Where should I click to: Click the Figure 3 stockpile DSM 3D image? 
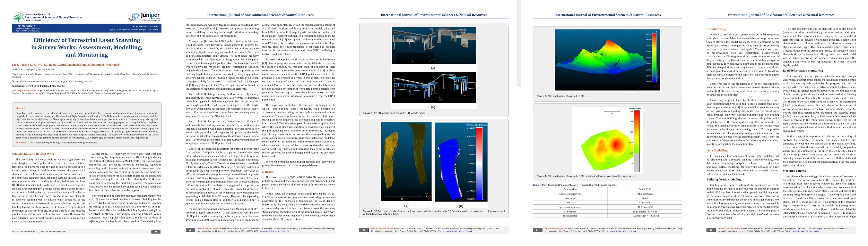607,60
